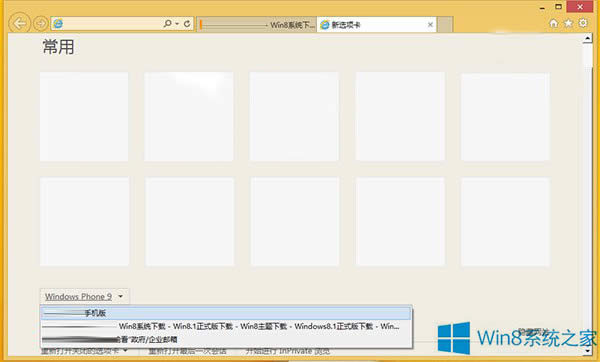Click the scrollbar up arrow

[587, 39]
